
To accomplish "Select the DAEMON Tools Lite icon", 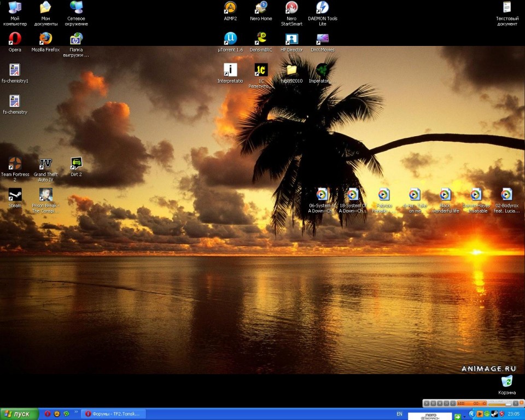I will tap(322, 8).
